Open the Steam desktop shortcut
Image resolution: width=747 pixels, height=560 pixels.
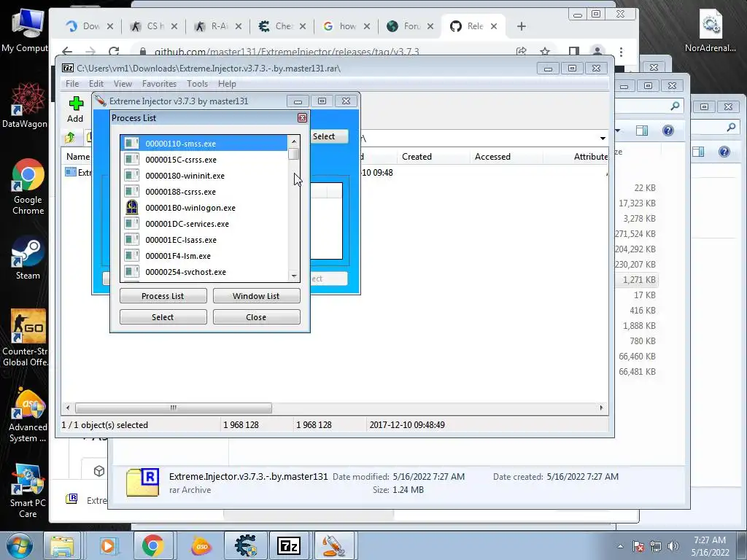click(x=28, y=257)
